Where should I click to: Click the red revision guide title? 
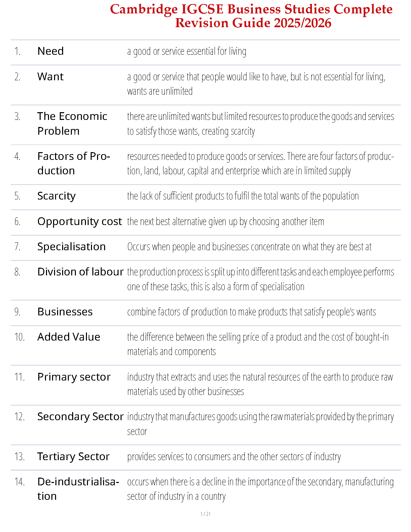[x=251, y=16]
